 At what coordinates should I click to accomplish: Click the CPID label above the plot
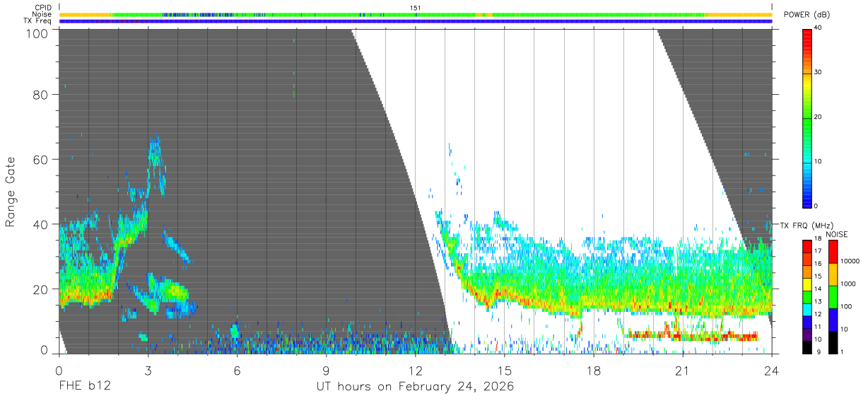43,7
